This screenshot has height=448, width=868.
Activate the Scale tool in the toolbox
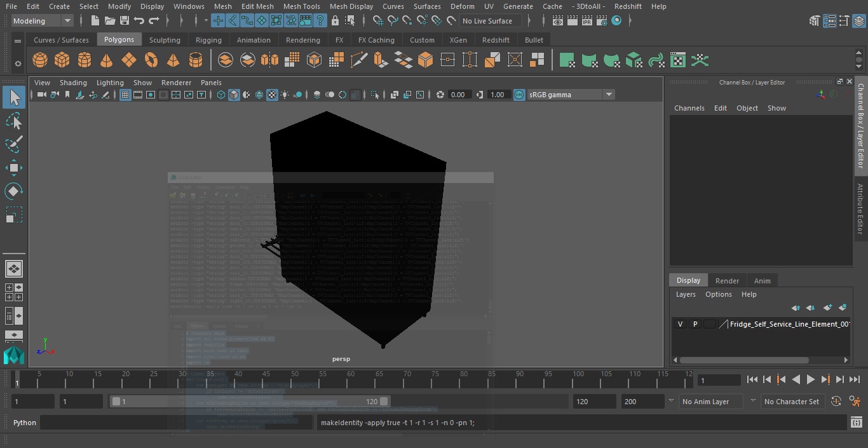coord(14,215)
